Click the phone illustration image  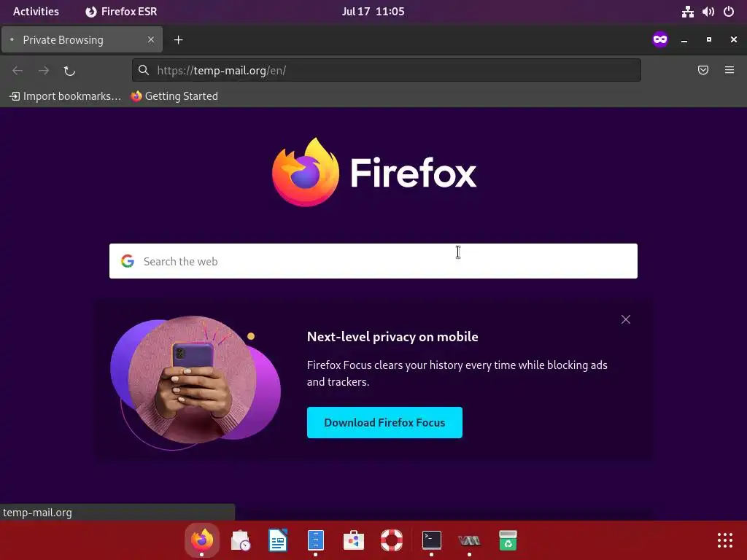[x=196, y=382]
